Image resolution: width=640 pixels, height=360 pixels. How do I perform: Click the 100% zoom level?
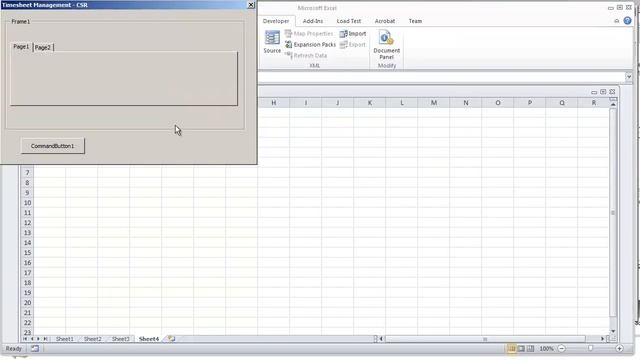[x=546, y=349]
